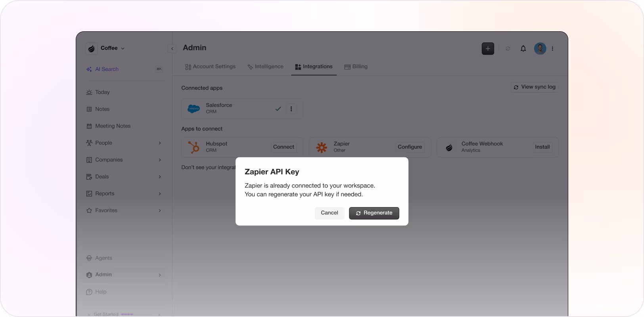Click the Connected apps heading
This screenshot has width=644, height=317.
202,88
